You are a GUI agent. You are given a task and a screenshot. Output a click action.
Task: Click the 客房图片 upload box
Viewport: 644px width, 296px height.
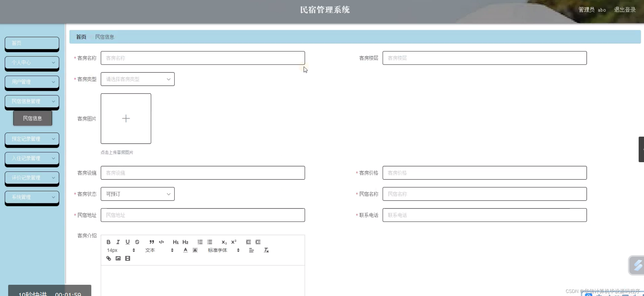(x=126, y=119)
